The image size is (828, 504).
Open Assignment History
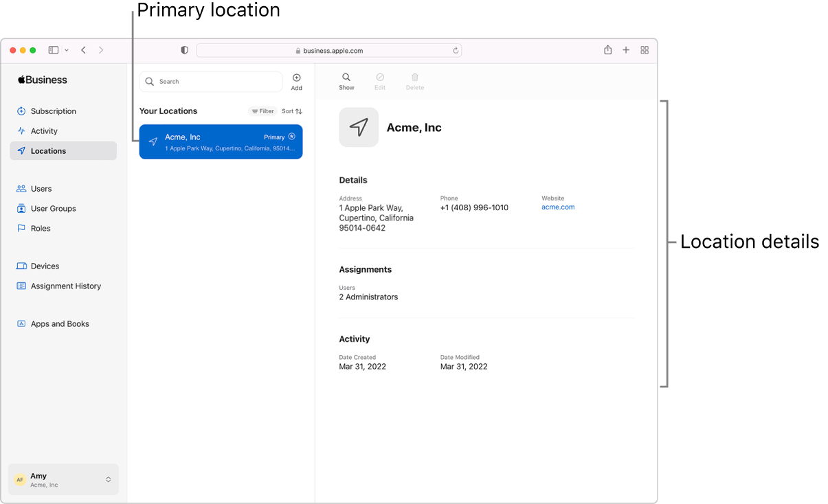(x=65, y=286)
